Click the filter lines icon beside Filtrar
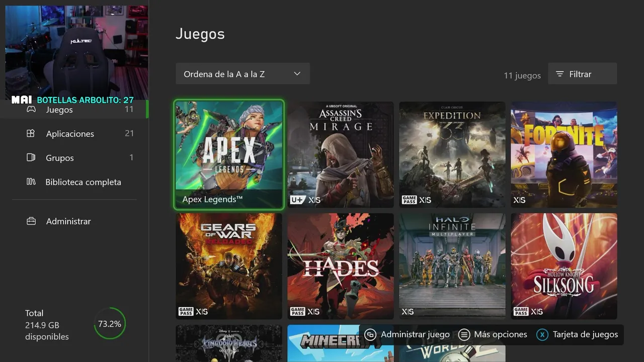Viewport: 644px width, 362px height. point(559,74)
